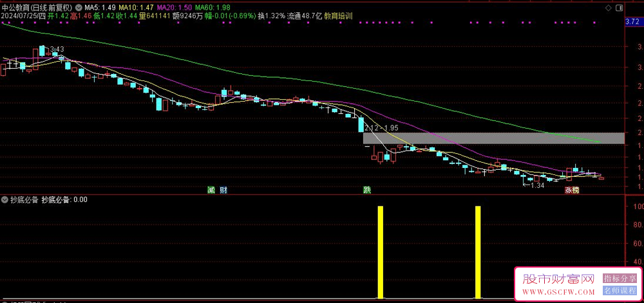The image size is (644, 303).
Task: Click the 换1.32% turnover rate value
Action: click(272, 15)
